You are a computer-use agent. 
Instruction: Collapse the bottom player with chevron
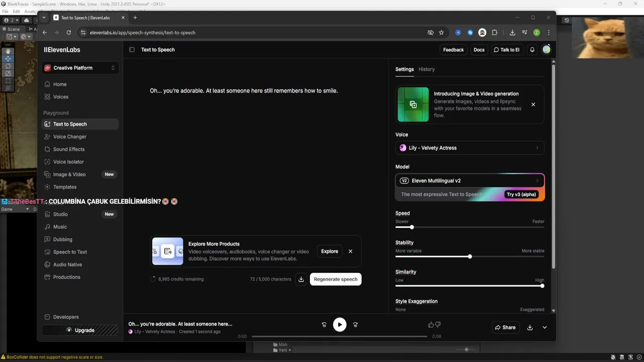click(x=544, y=327)
